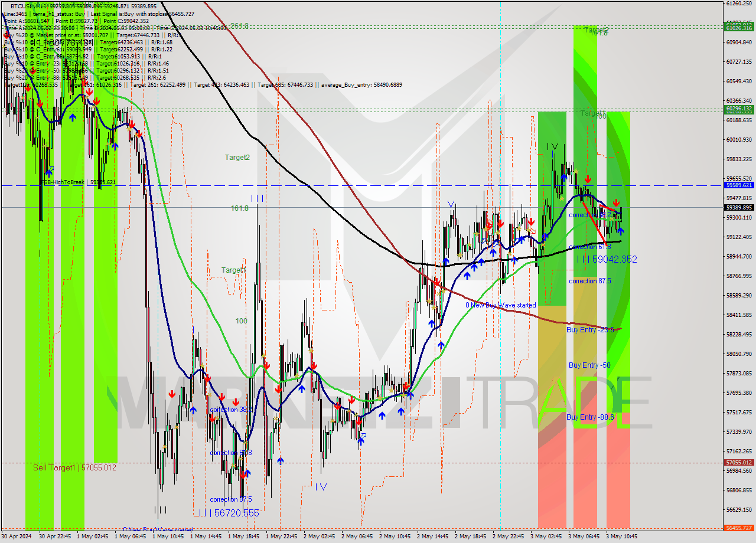Click the 'FSB-HighToBreak | 59589.621' label
The height and width of the screenshot is (543, 756).
coord(77,182)
